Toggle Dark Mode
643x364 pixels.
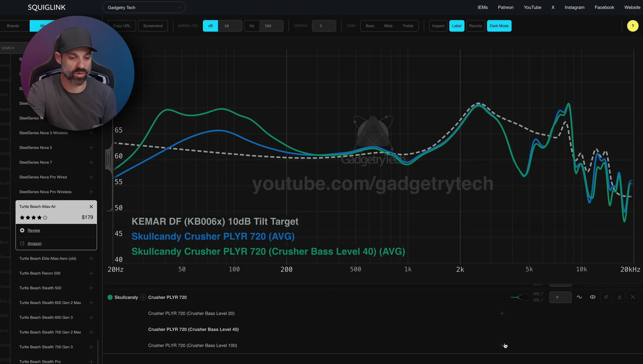[499, 26]
